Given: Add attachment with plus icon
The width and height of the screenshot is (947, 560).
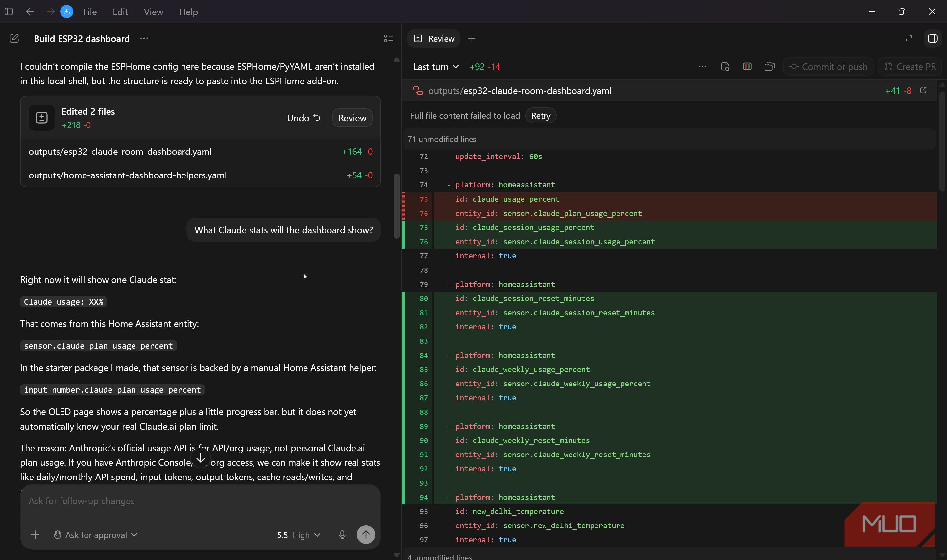Looking at the screenshot, I should pyautogui.click(x=35, y=535).
